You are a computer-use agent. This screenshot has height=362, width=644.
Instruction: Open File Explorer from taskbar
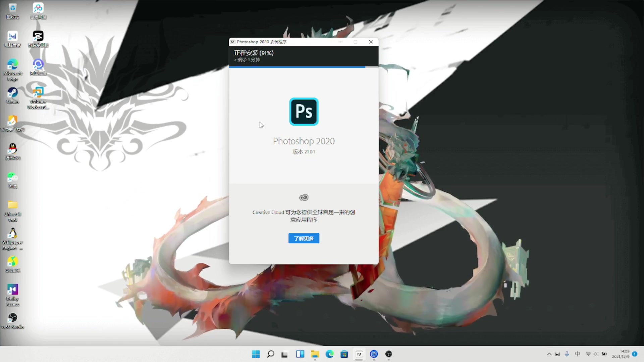315,354
